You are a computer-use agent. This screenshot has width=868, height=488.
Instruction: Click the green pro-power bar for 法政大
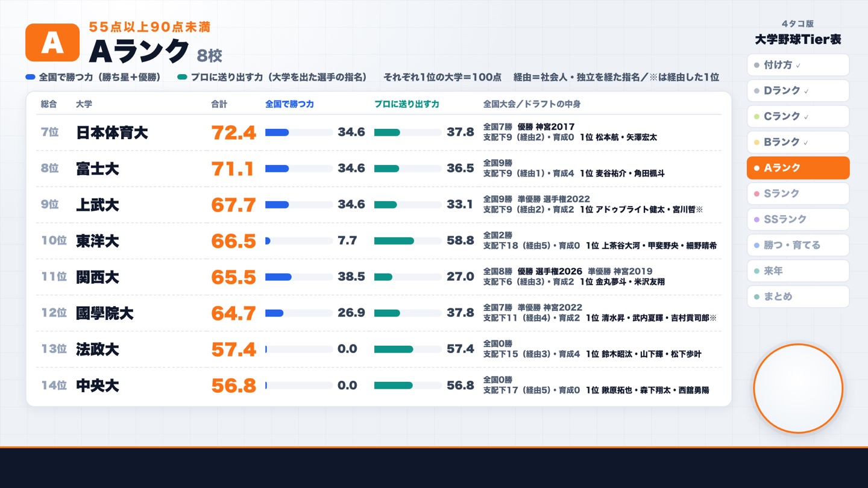[408, 349]
